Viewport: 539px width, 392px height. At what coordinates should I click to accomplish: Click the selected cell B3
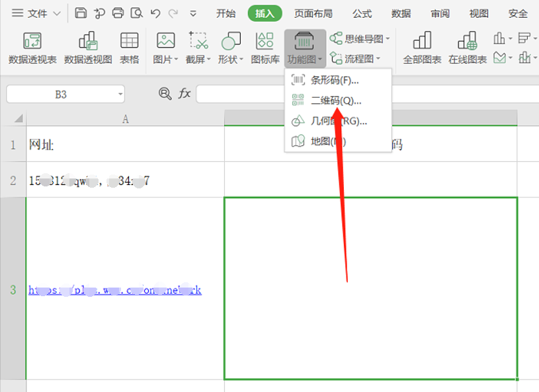coord(370,289)
